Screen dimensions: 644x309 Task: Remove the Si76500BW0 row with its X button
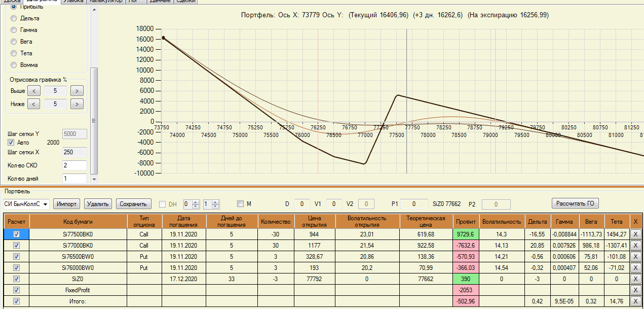tap(635, 257)
